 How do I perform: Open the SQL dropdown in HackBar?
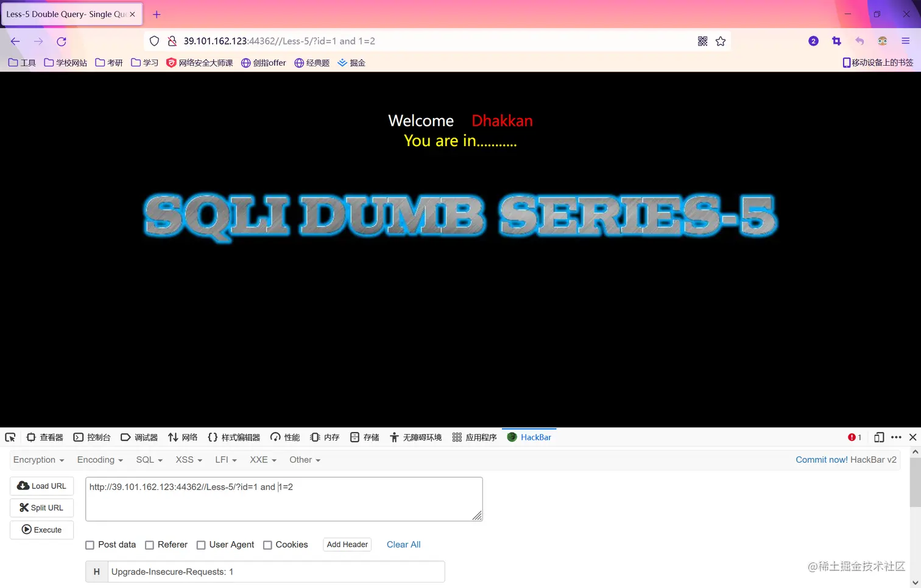149,460
